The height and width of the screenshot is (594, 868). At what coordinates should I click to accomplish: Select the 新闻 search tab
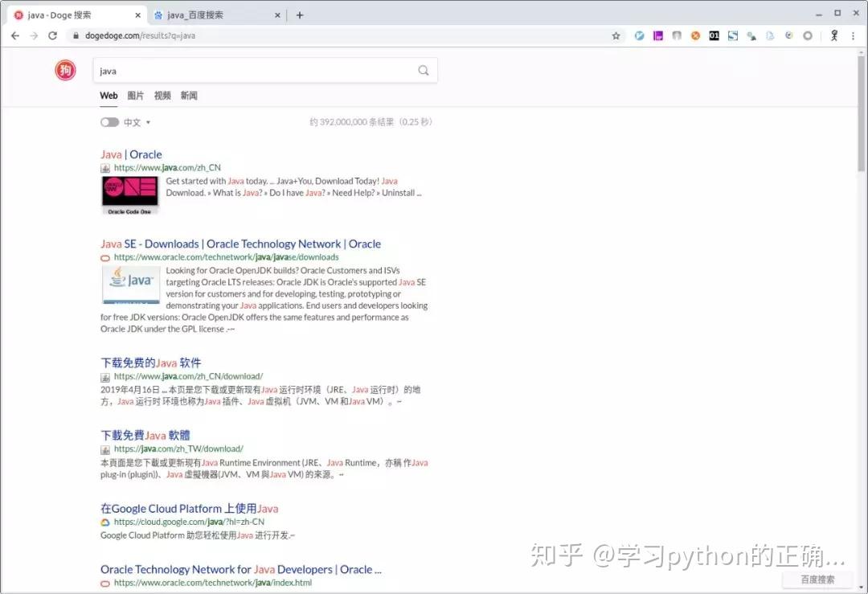[x=189, y=95]
